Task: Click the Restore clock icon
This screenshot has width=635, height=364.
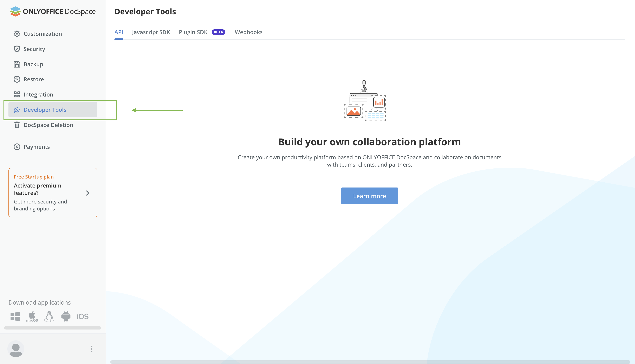Action: click(x=17, y=79)
